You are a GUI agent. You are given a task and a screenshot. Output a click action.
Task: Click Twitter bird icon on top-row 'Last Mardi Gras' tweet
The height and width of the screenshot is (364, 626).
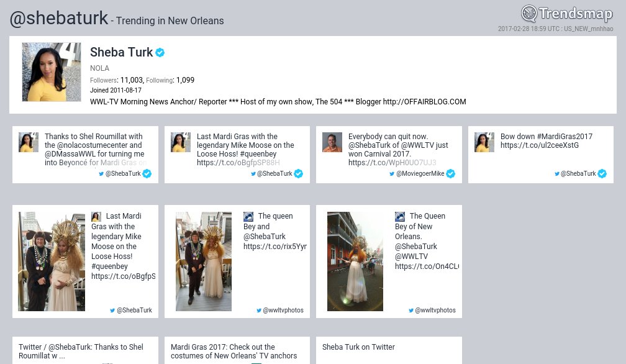point(253,174)
